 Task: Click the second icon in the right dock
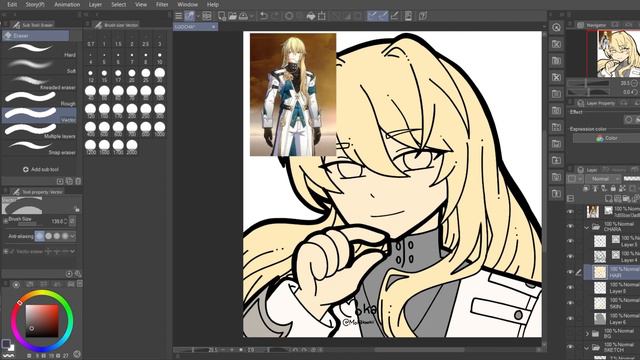556,44
